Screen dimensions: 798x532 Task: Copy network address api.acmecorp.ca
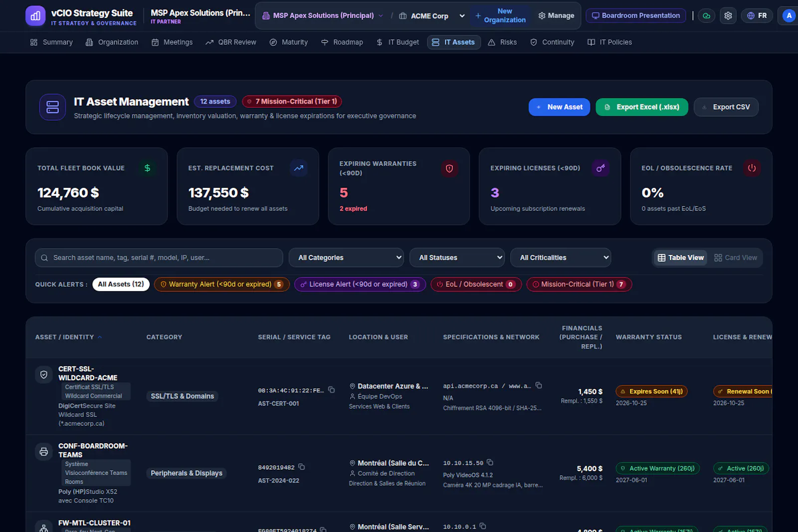click(x=539, y=385)
